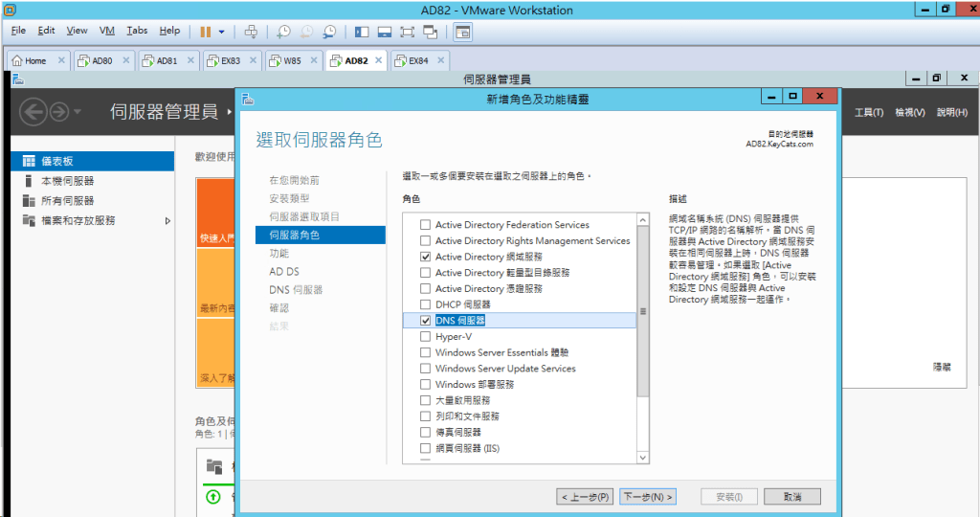Click Send Ctrl+Alt+Del toolbar icon
The image size is (980, 517).
[251, 32]
